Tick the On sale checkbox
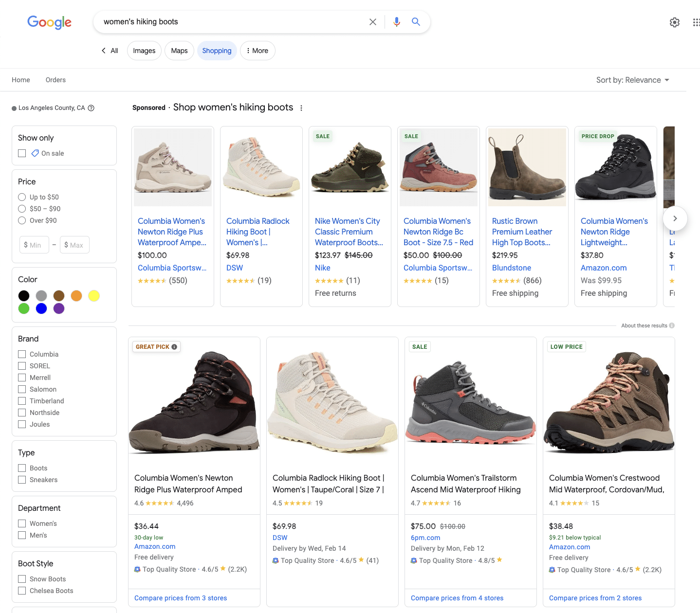The width and height of the screenshot is (700, 613). (22, 153)
